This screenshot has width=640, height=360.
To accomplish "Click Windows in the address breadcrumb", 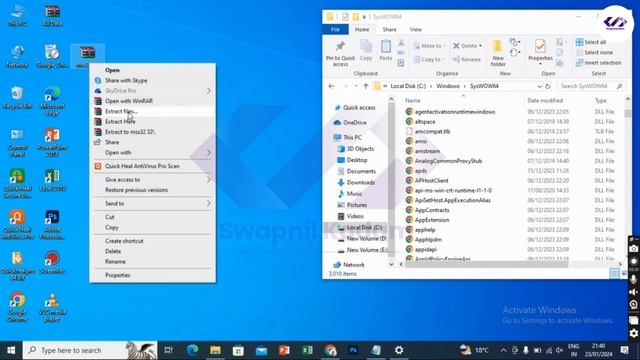I will tap(447, 86).
